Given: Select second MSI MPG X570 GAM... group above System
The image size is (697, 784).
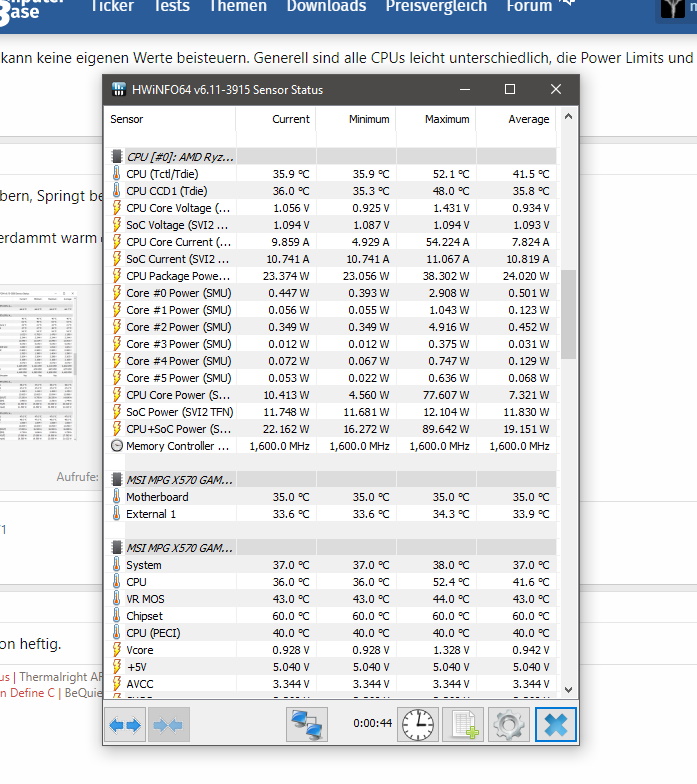Looking at the screenshot, I should click(x=331, y=548).
